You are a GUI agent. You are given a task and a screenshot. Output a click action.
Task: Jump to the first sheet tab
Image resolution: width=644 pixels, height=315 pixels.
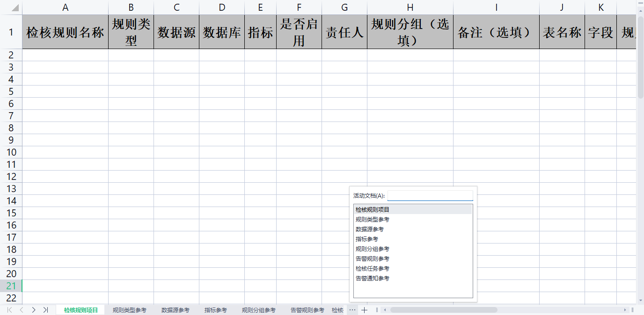(x=9, y=310)
